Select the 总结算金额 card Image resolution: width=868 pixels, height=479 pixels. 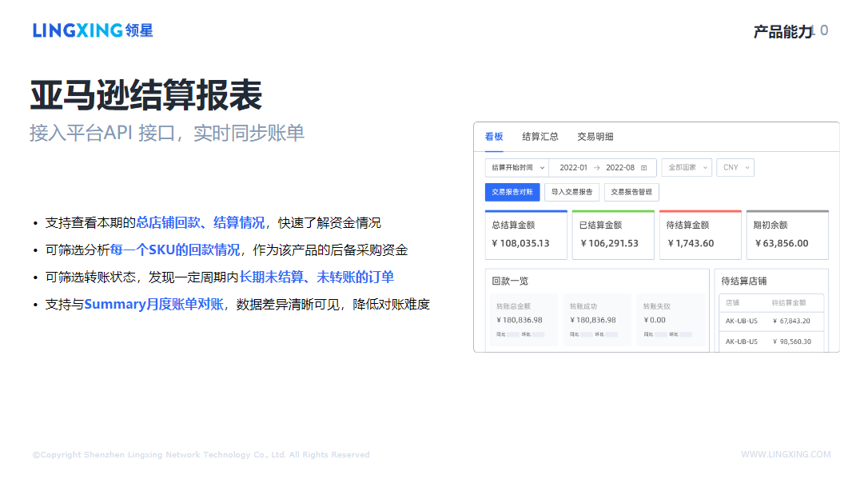pyautogui.click(x=526, y=235)
